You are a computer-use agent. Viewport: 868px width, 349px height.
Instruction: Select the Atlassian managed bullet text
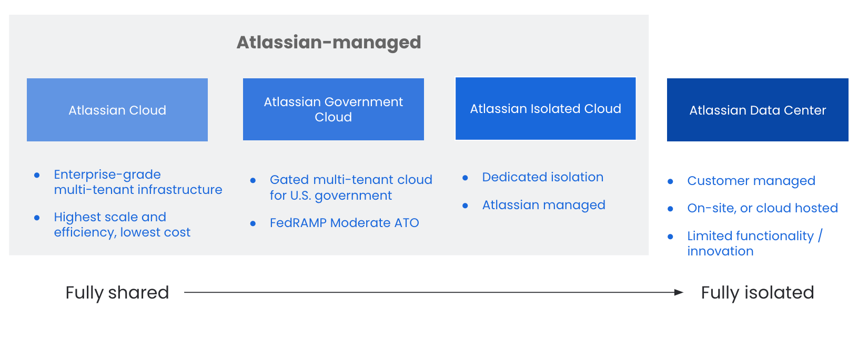coord(543,205)
